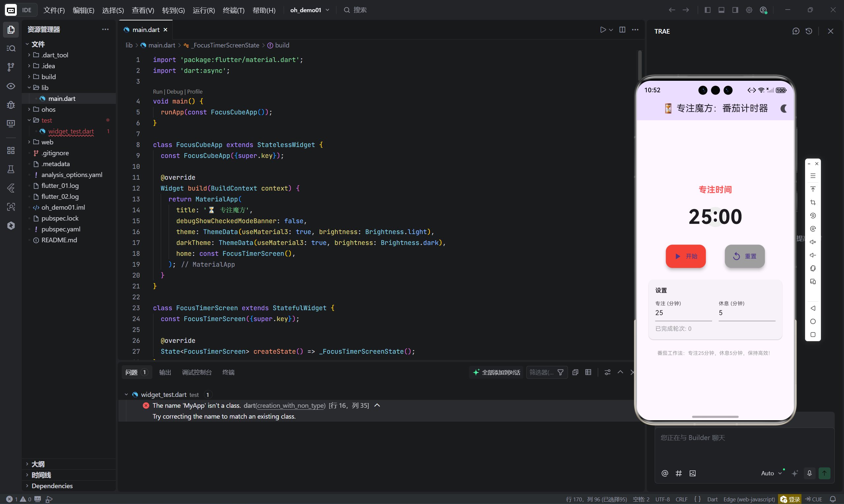Screen dimensions: 844x504
Task: Click the filter funnel icon in problems panel
Action: tap(561, 372)
